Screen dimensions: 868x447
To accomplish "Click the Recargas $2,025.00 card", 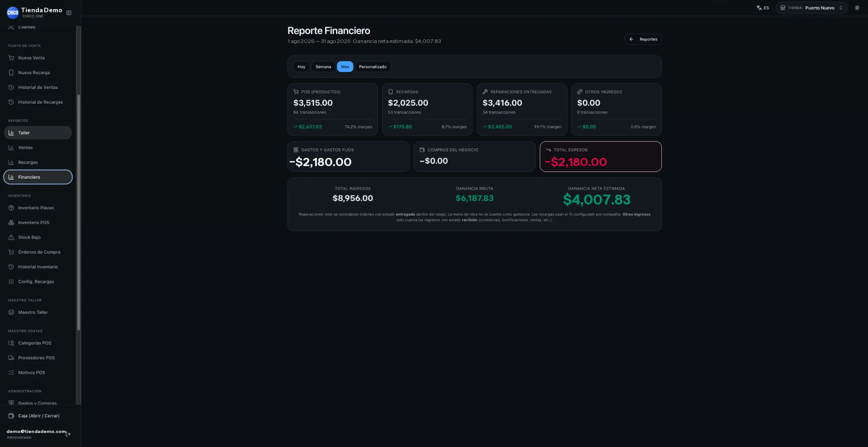I will [427, 109].
